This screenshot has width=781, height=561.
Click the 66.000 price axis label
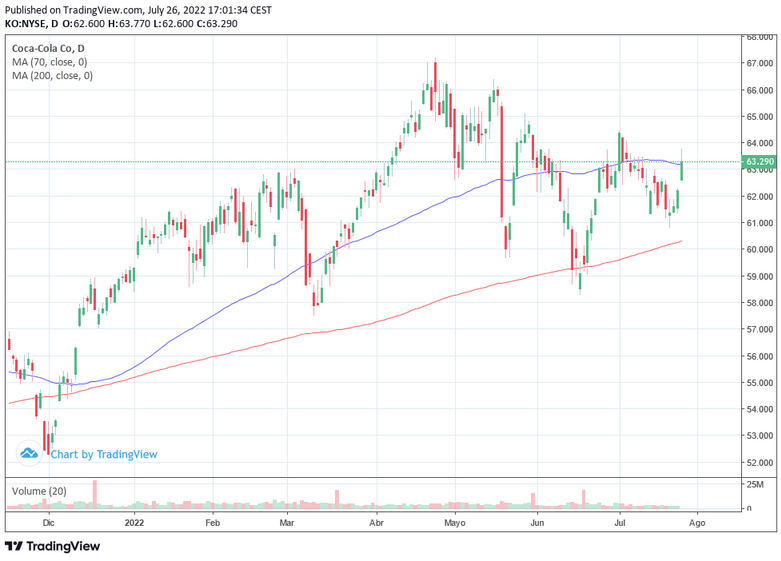[760, 90]
